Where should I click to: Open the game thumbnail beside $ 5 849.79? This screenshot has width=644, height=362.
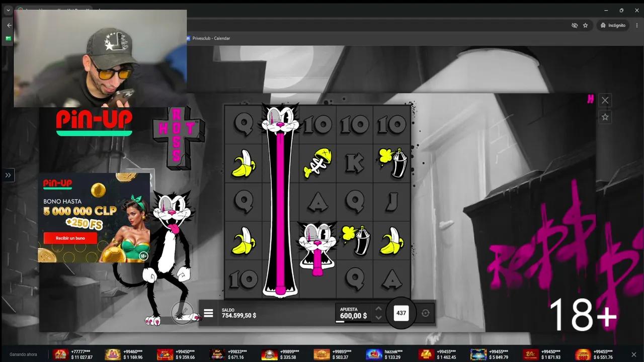coord(478,354)
